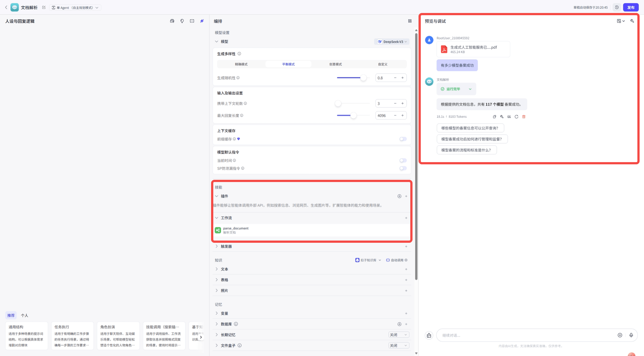644x356 pixels.
Task: Click suggestion 模型备案的流程和标准是什么?
Action: (x=466, y=150)
